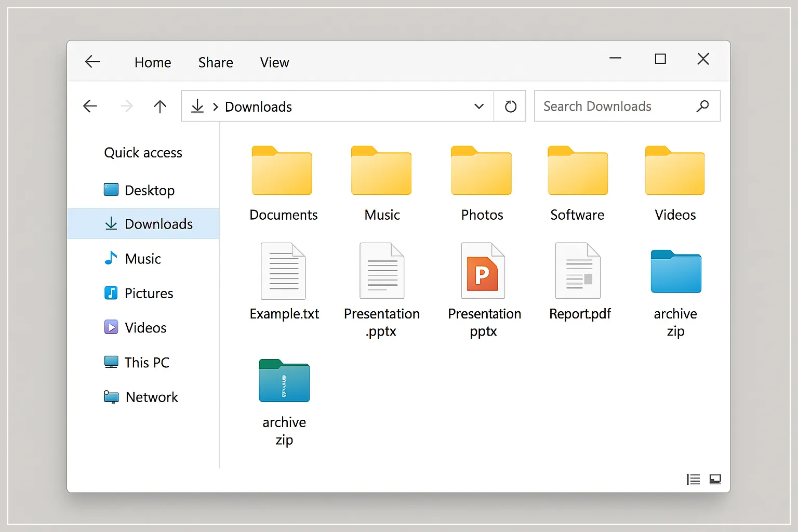Click the search magnifier icon

pyautogui.click(x=702, y=106)
